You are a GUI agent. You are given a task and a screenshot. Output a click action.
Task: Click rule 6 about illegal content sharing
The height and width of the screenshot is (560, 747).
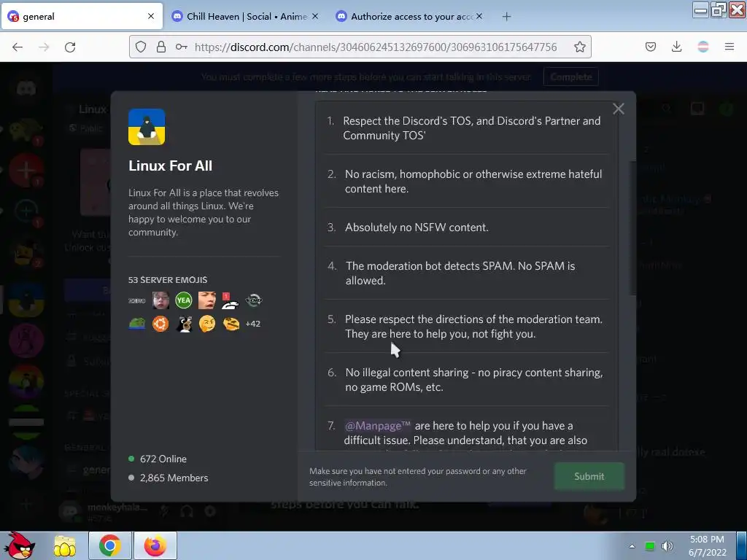[x=474, y=380]
